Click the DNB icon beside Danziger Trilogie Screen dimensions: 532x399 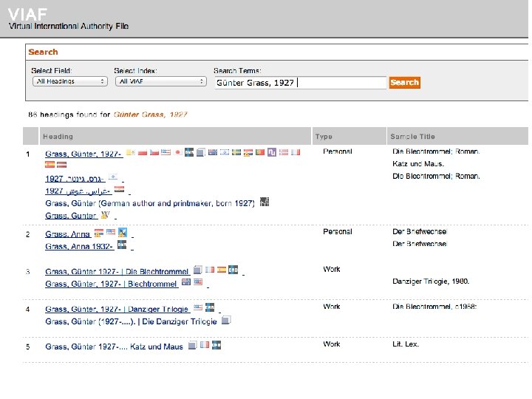click(210, 307)
